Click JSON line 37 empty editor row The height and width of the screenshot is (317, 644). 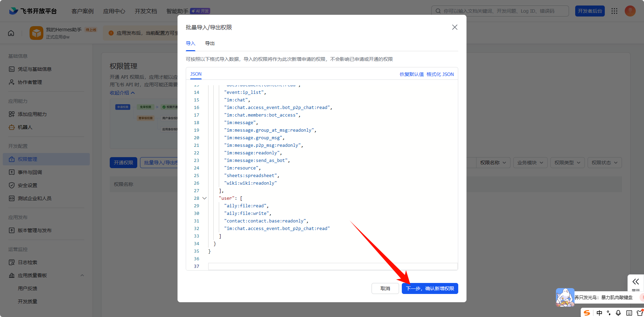click(x=333, y=266)
